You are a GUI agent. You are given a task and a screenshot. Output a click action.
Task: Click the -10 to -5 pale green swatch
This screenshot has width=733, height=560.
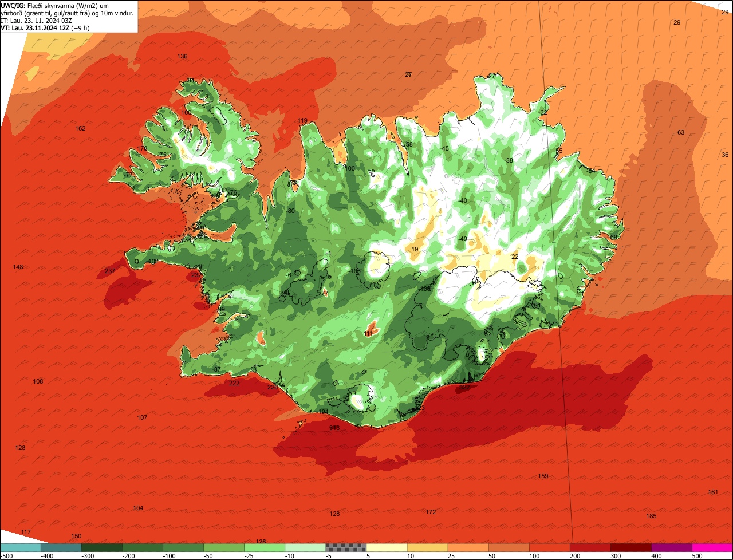(x=305, y=547)
